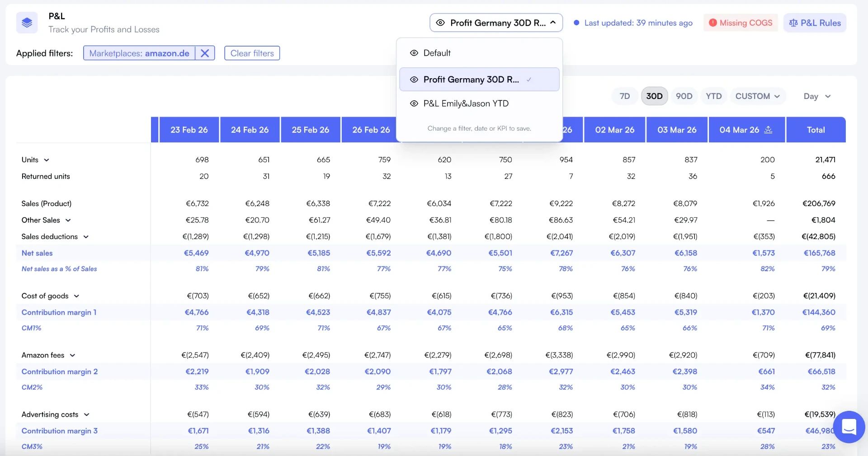Expand the Sales deductions row

pyautogui.click(x=86, y=237)
